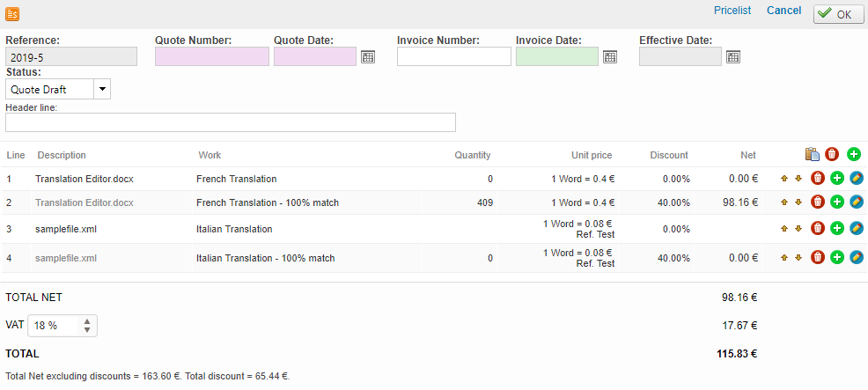868x390 pixels.
Task: Remove line 4 Italian Translation 100% match
Action: click(818, 258)
